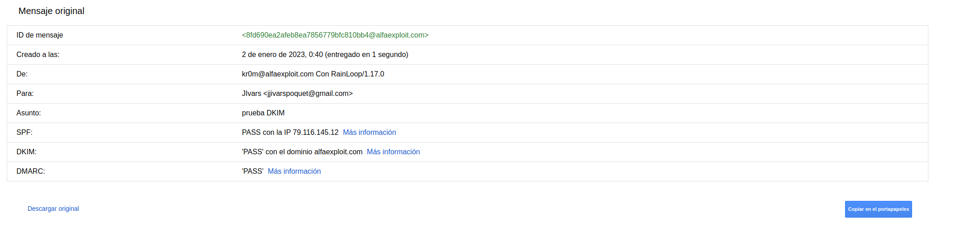Click the DKIM label
Image resolution: width=980 pixels, height=233 pixels.
(x=26, y=152)
